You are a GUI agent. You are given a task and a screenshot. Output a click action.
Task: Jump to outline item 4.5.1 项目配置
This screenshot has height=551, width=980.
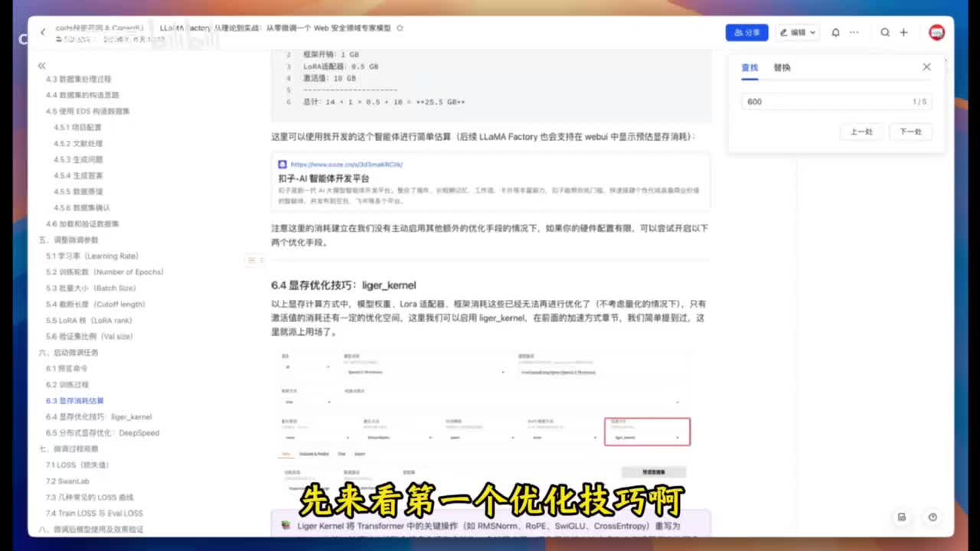(77, 127)
